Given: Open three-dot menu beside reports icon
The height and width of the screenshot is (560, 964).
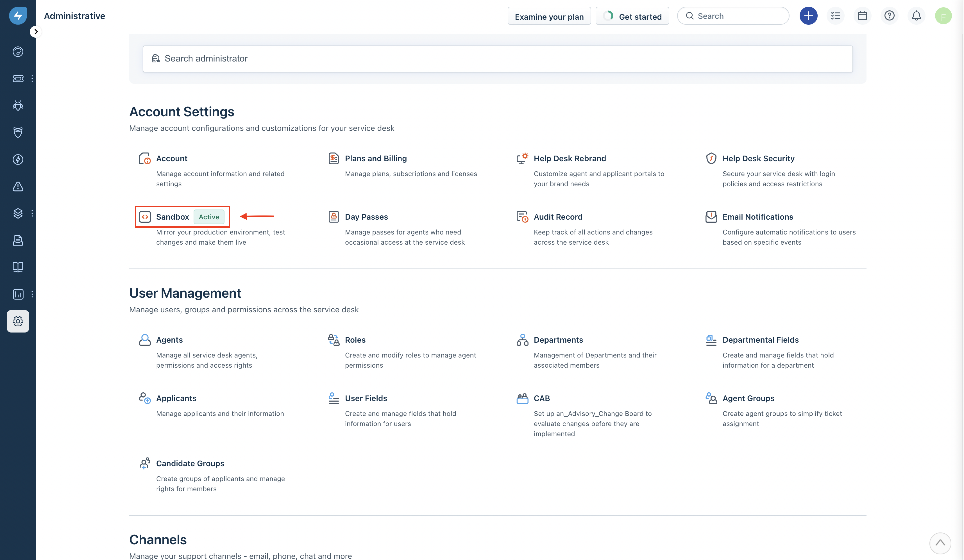Looking at the screenshot, I should coord(32,294).
